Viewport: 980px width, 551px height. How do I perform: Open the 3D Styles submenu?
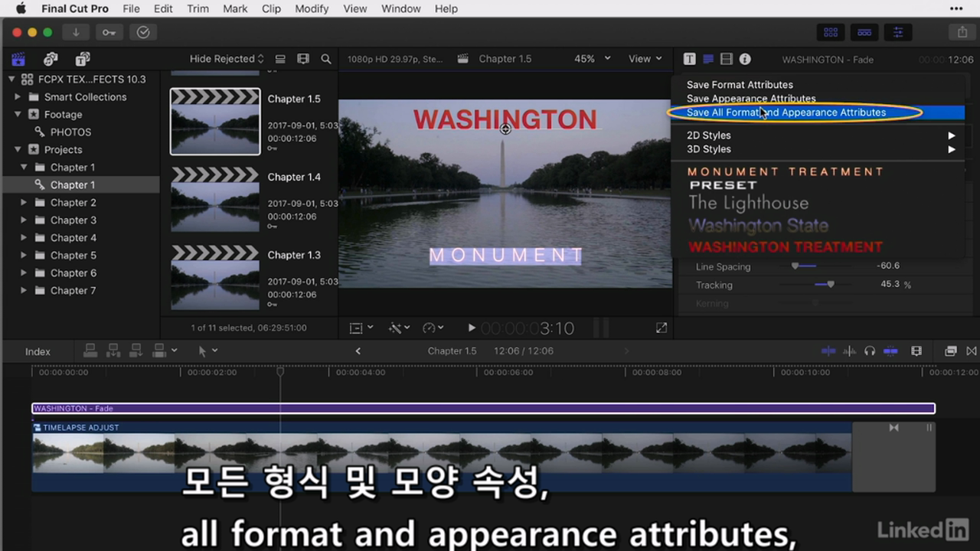(x=818, y=149)
